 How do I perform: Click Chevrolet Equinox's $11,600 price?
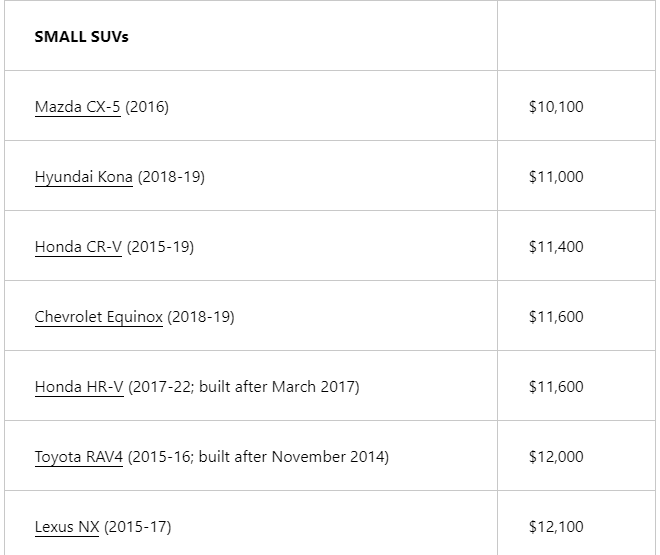(x=555, y=317)
